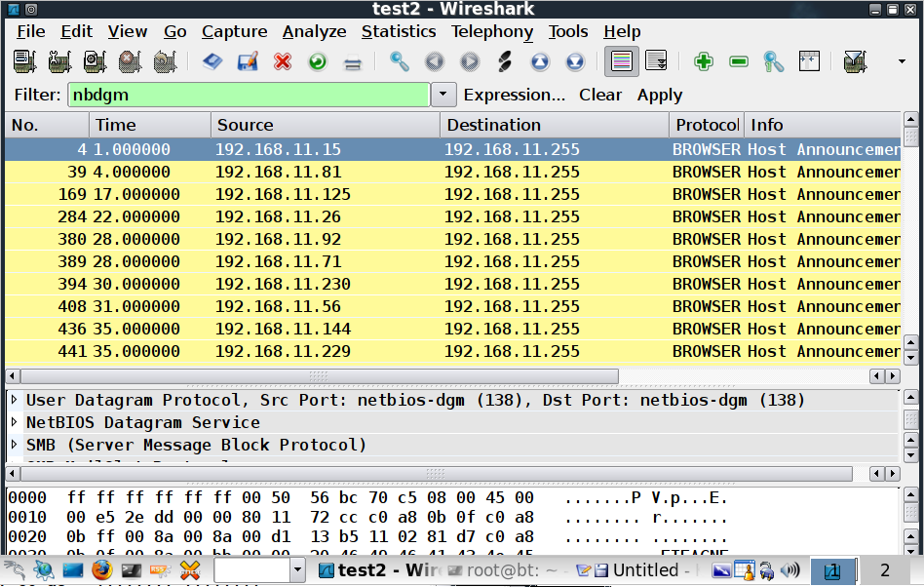Screen dimensions: 924x587
Task: Sort by the Source column header
Action: tap(326, 125)
